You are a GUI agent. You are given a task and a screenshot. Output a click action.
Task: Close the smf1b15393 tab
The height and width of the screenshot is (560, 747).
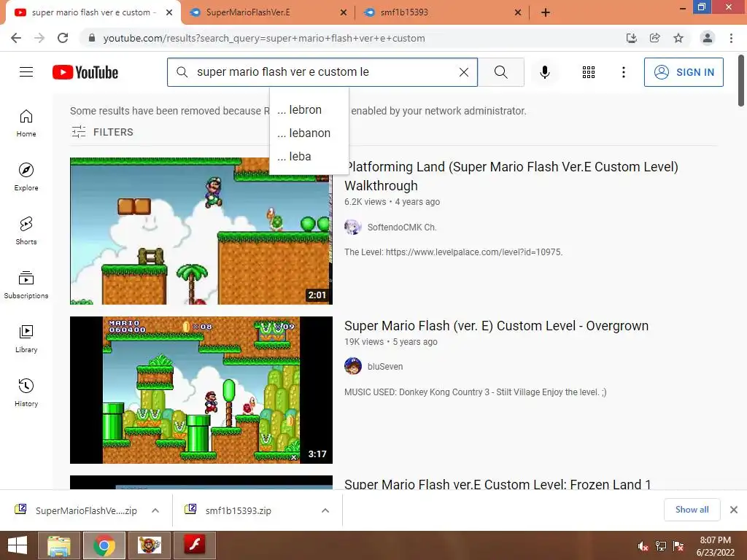(x=518, y=12)
